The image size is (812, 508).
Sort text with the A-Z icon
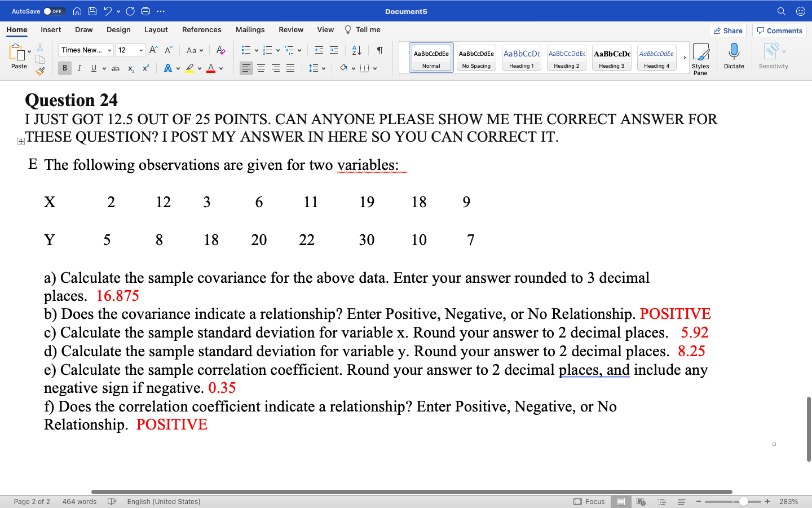click(x=356, y=50)
